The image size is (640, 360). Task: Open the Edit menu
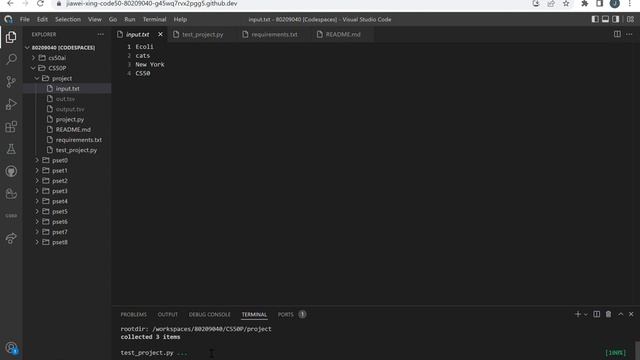pyautogui.click(x=42, y=19)
